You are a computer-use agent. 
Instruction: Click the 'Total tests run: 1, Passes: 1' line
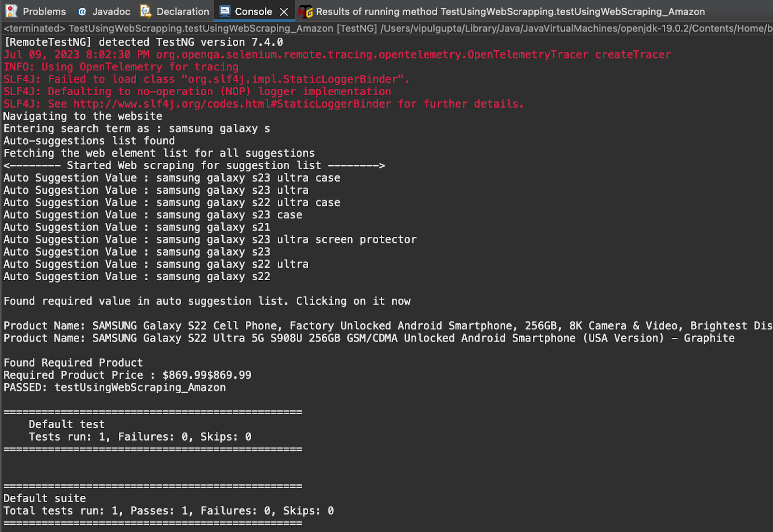(x=169, y=511)
